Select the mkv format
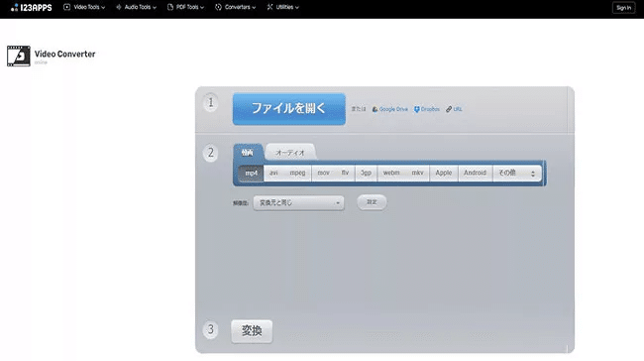The width and height of the screenshot is (644, 361). click(417, 174)
